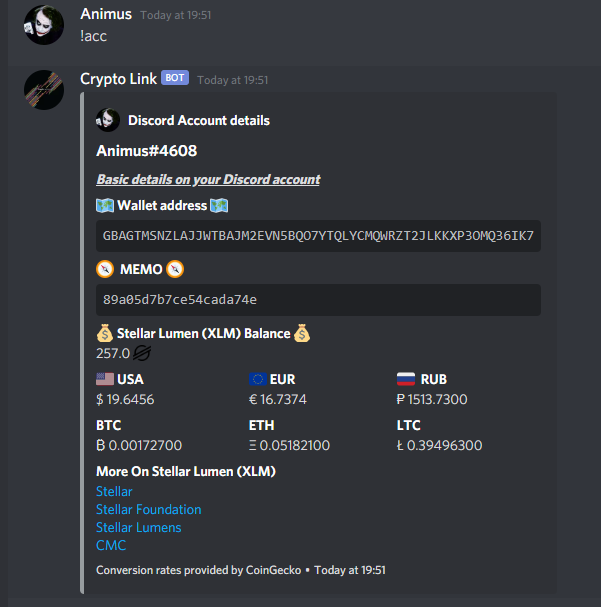Click the Russian flag icon next to RUB
The image size is (601, 607).
click(406, 379)
